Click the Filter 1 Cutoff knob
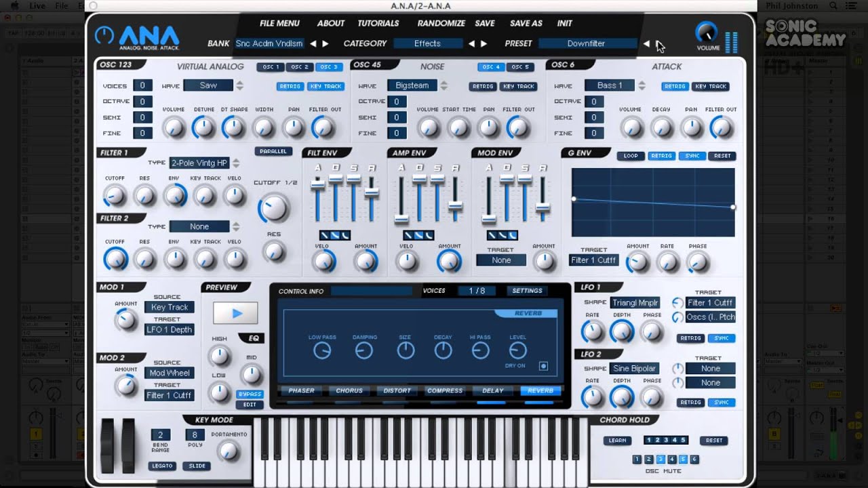This screenshot has height=488, width=868. pyautogui.click(x=115, y=196)
